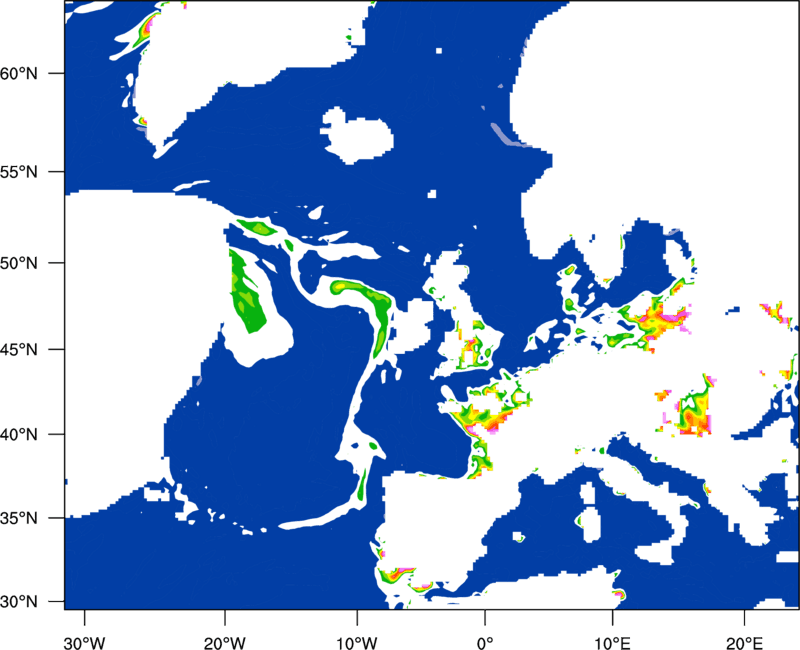Click the tall white Sardinia-Corsica islands
The image size is (800, 650).
coord(590,512)
